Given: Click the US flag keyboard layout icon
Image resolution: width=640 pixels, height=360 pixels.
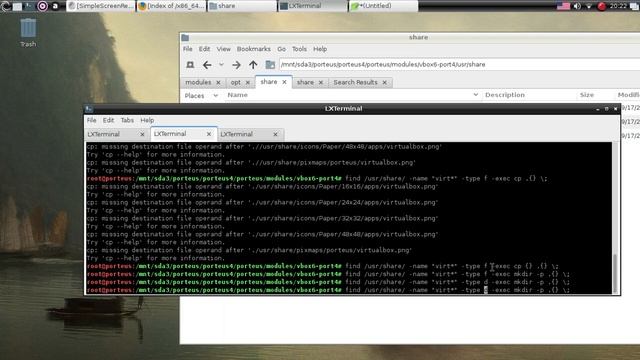Looking at the screenshot, I should click(x=563, y=6).
